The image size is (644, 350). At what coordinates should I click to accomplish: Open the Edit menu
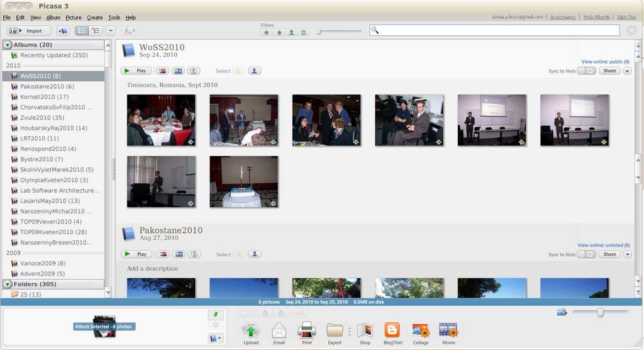20,17
